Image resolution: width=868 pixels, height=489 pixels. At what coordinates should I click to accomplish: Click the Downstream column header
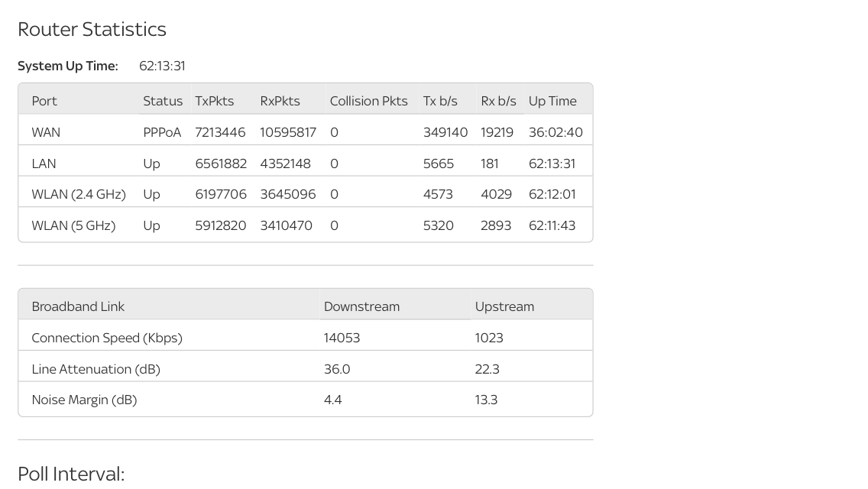(361, 306)
